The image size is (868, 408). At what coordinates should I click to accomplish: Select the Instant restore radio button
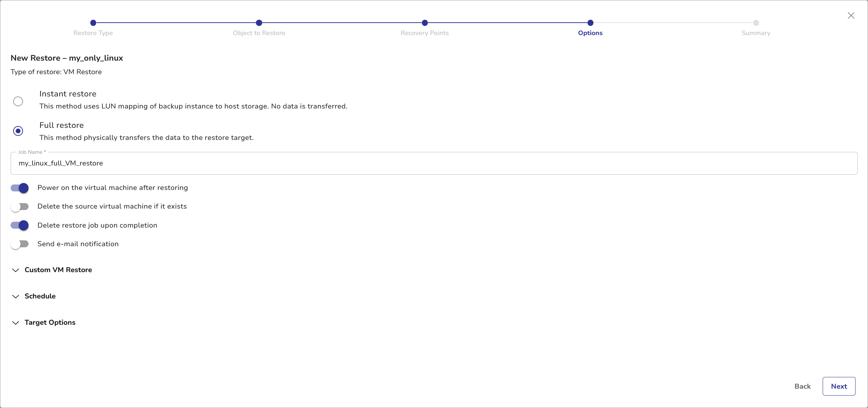pos(18,101)
